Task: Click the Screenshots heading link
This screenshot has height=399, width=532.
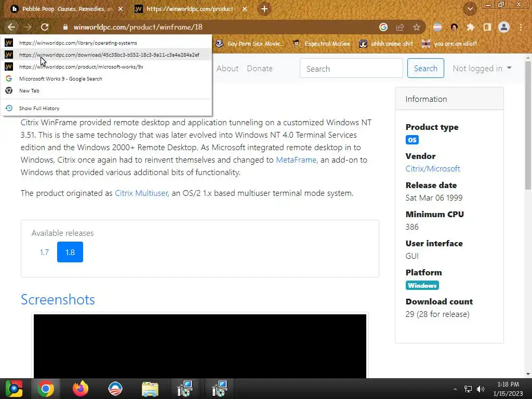Action: 58,300
